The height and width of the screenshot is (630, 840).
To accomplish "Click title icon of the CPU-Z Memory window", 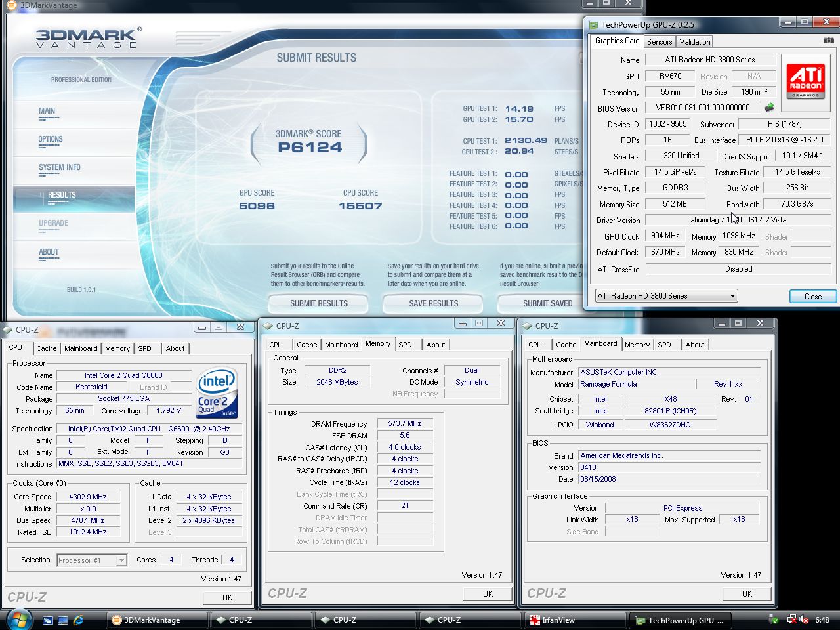I will click(268, 325).
